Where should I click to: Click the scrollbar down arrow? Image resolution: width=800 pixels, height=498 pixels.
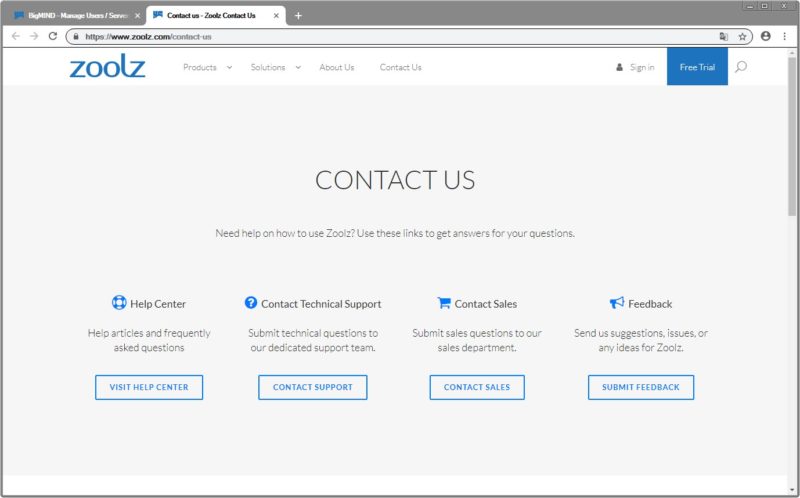792,491
